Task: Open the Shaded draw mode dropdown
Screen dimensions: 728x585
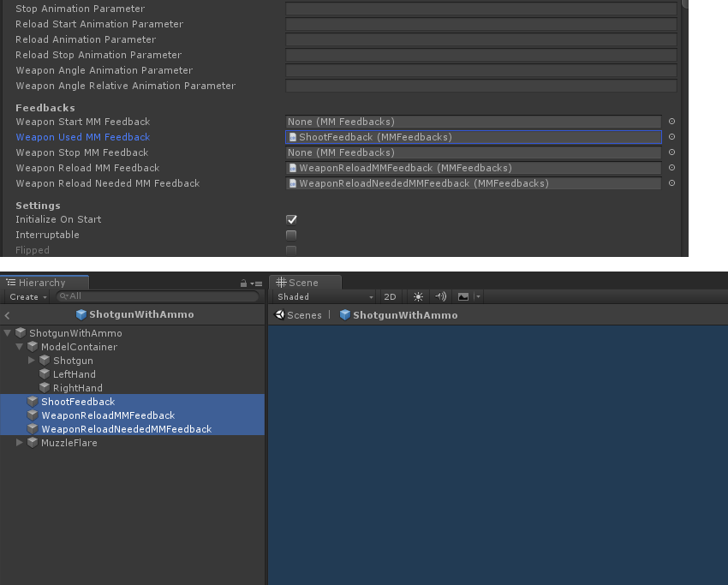Action: click(325, 296)
